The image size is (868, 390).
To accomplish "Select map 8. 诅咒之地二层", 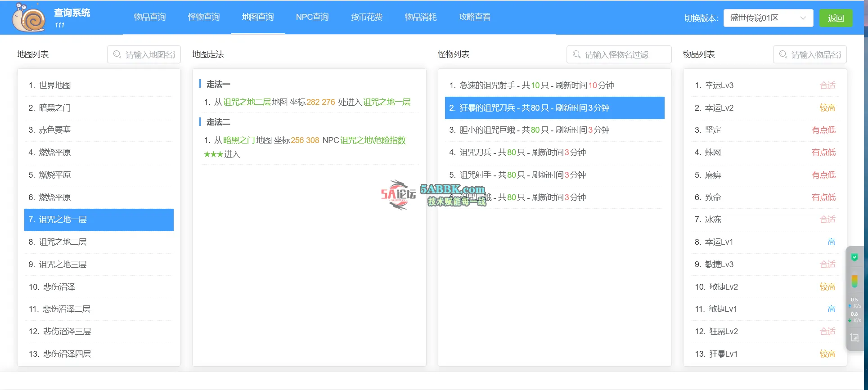I will [x=99, y=242].
